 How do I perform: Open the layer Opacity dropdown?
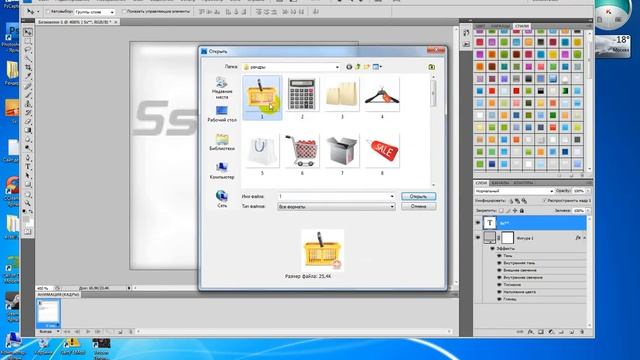point(588,191)
